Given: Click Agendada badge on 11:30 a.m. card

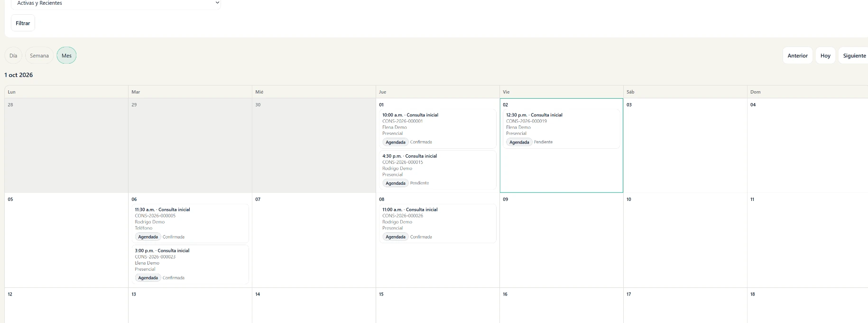Looking at the screenshot, I should (148, 237).
